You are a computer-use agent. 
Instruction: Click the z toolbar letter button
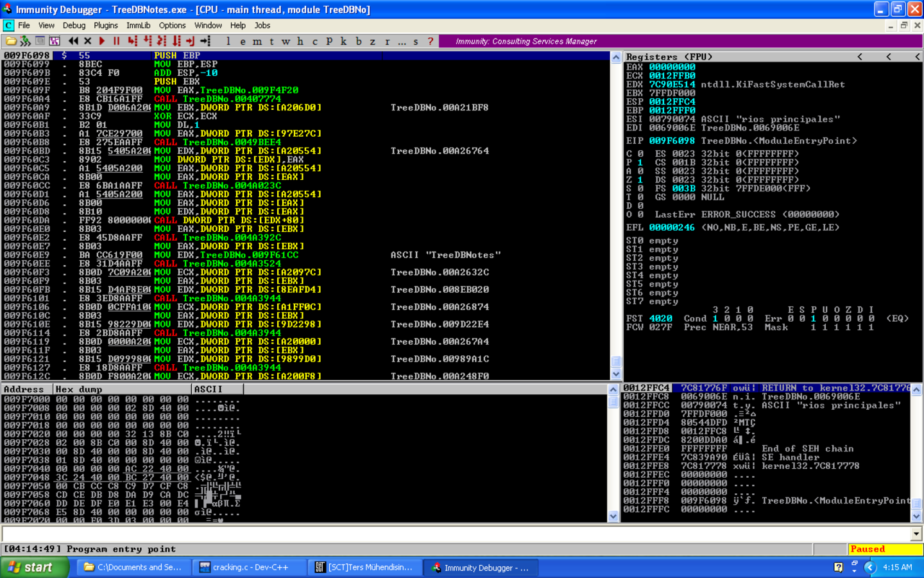coord(373,41)
